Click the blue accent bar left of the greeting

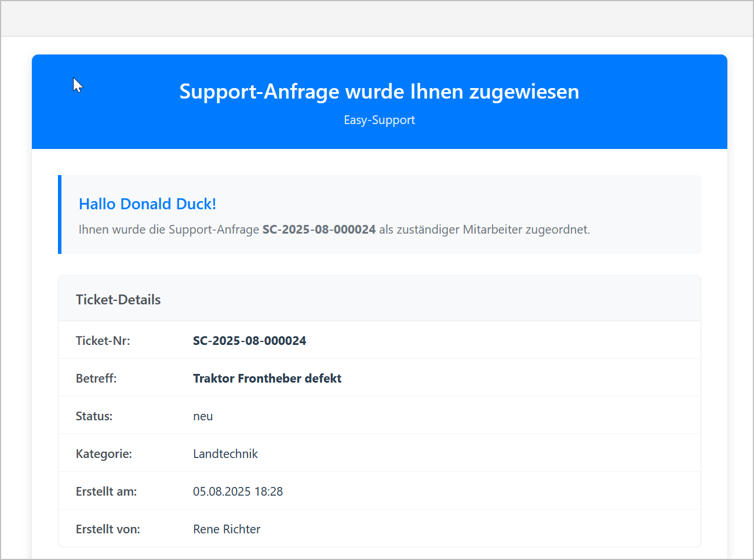60,214
